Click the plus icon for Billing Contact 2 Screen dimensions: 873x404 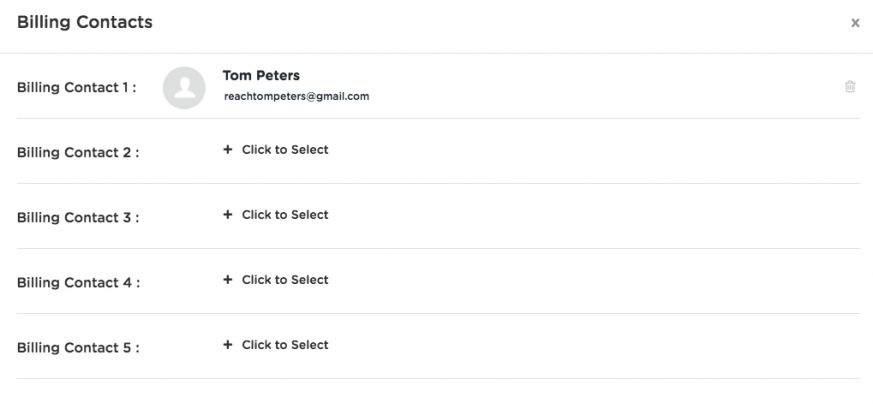point(227,149)
